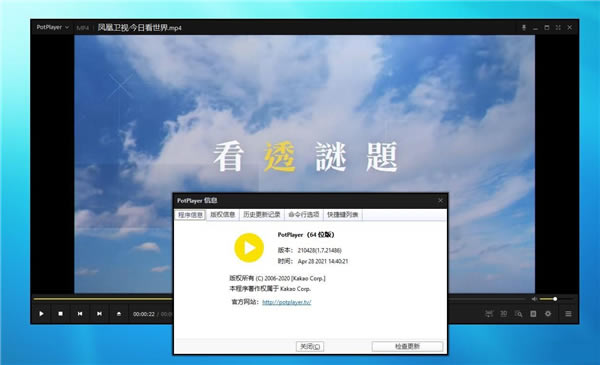Viewport: 600px width, 365px height.
Task: Open the 历史更新纪录 tab
Action: coord(262,215)
